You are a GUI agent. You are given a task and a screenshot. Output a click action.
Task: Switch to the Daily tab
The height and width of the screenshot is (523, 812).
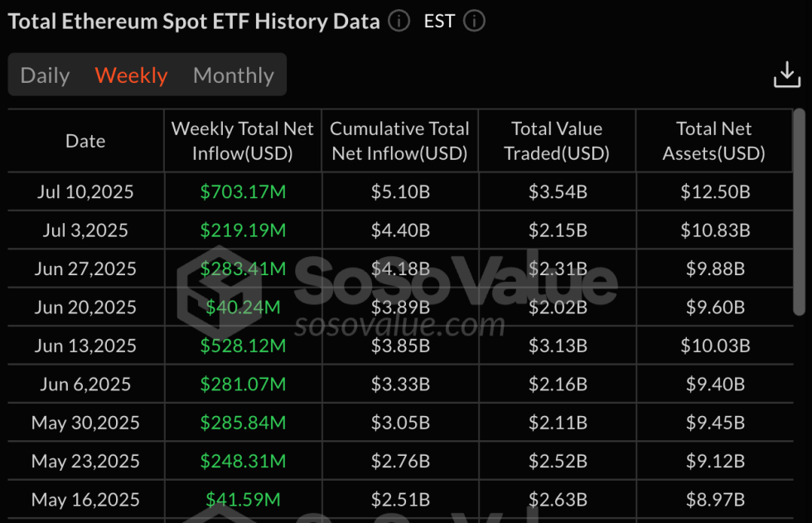[45, 75]
